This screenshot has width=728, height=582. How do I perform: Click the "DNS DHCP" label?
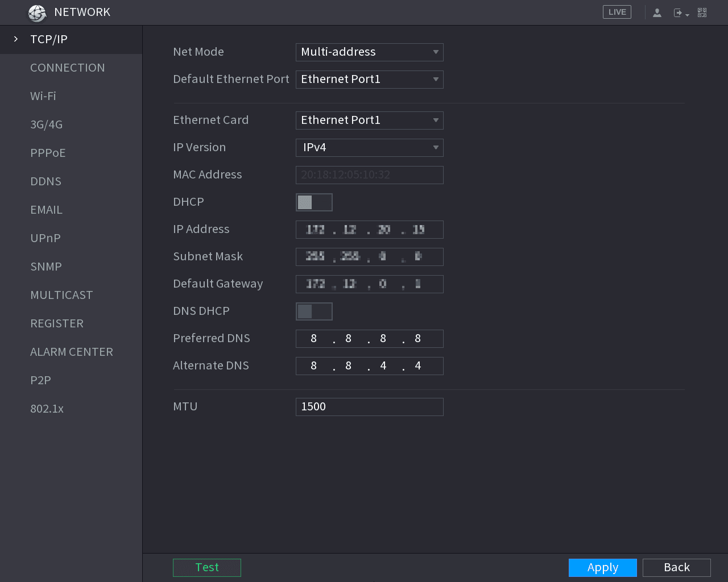coord(201,311)
